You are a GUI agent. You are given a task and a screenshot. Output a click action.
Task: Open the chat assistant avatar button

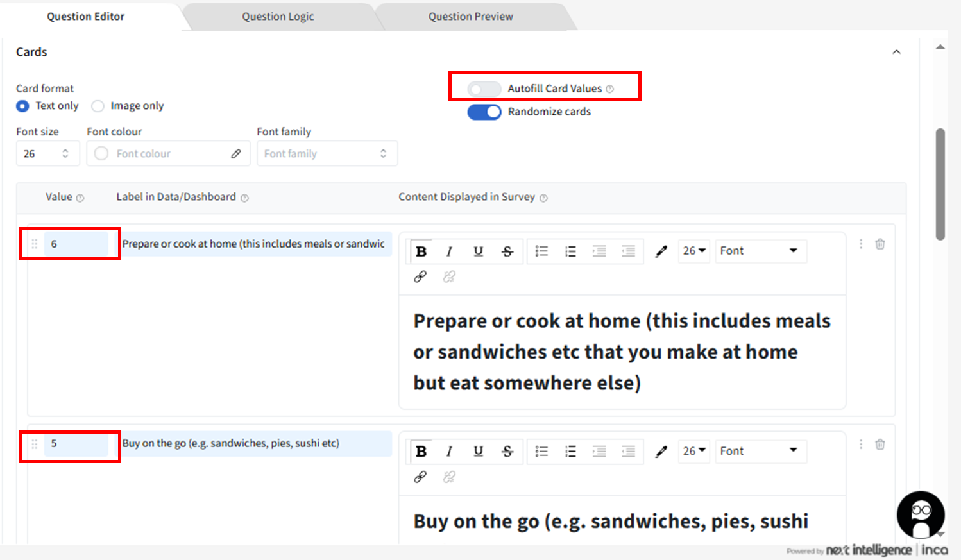coord(921,514)
